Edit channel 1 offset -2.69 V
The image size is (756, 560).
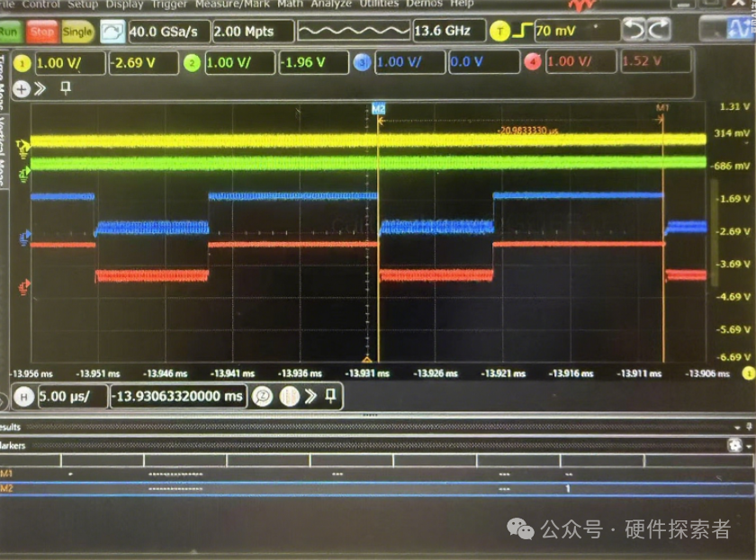(x=143, y=63)
